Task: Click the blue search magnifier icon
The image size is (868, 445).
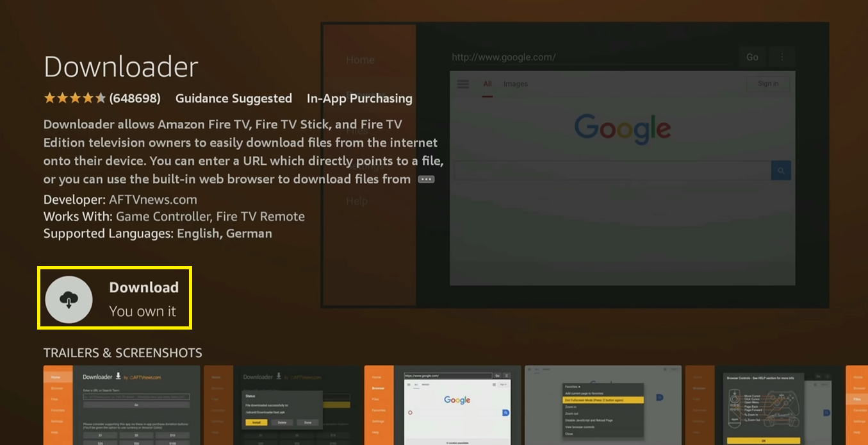Action: [781, 171]
